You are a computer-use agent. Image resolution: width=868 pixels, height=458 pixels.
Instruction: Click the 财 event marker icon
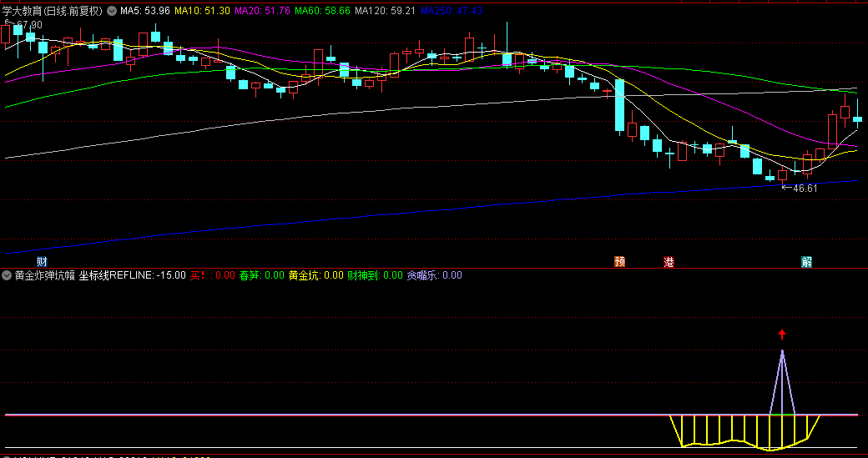(x=42, y=262)
